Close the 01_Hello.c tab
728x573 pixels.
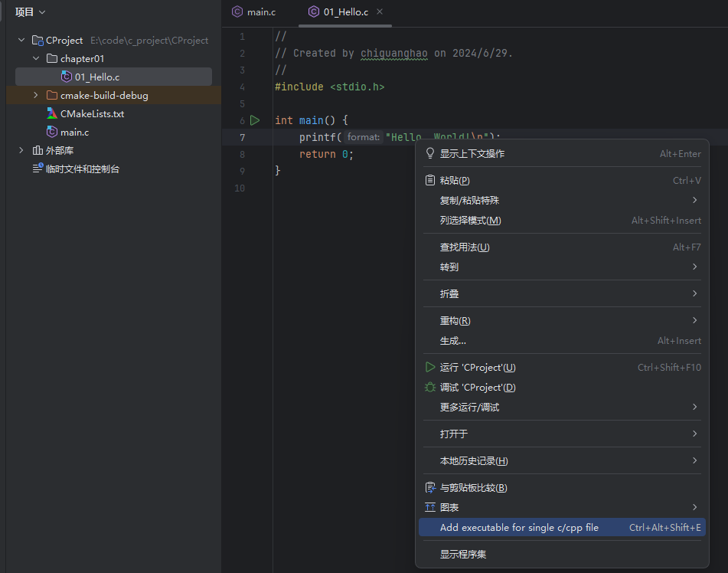tap(380, 12)
